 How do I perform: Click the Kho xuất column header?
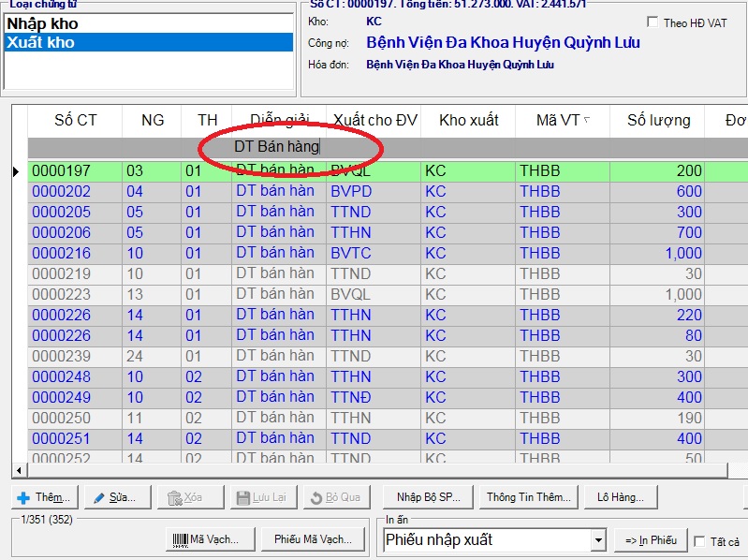click(468, 120)
